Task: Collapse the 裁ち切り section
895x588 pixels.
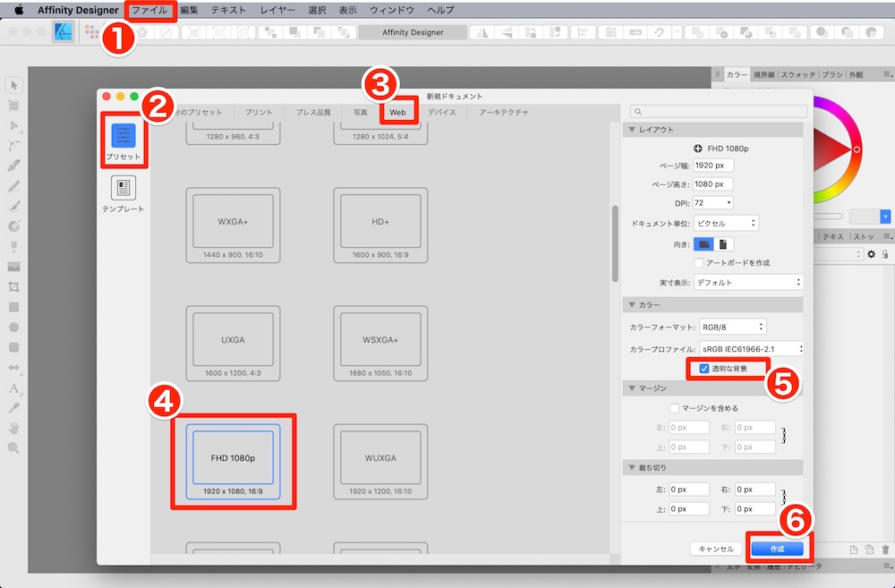Action: click(x=632, y=467)
